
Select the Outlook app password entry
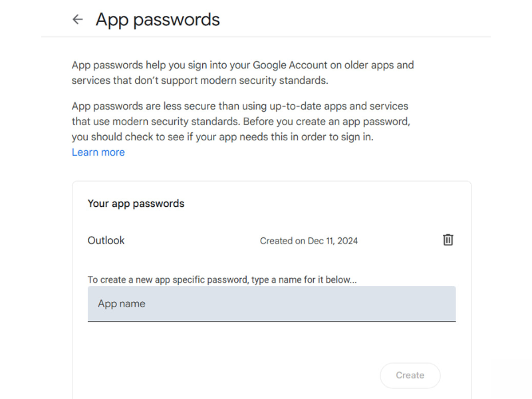click(106, 241)
